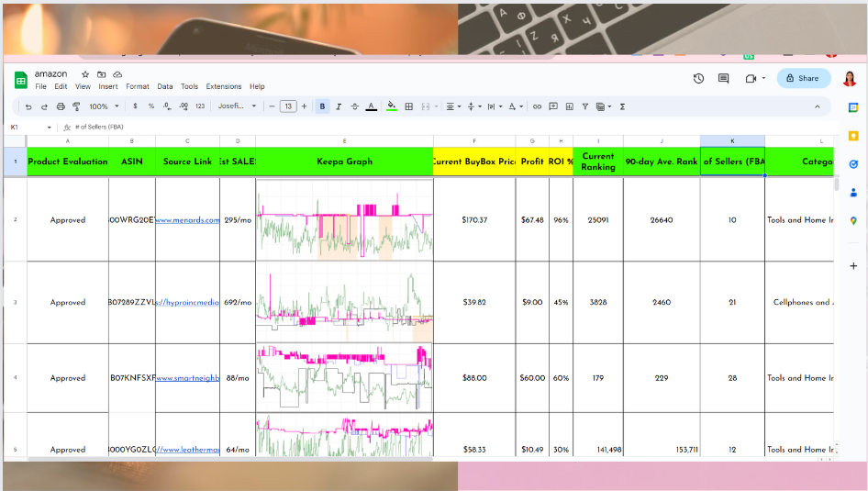This screenshot has height=491, width=868.
Task: Click the Share button
Action: click(803, 78)
